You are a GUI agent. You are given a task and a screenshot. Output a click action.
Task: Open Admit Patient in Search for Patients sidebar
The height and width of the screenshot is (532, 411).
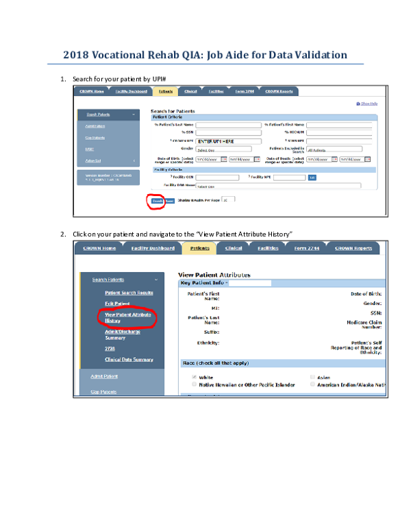point(95,126)
